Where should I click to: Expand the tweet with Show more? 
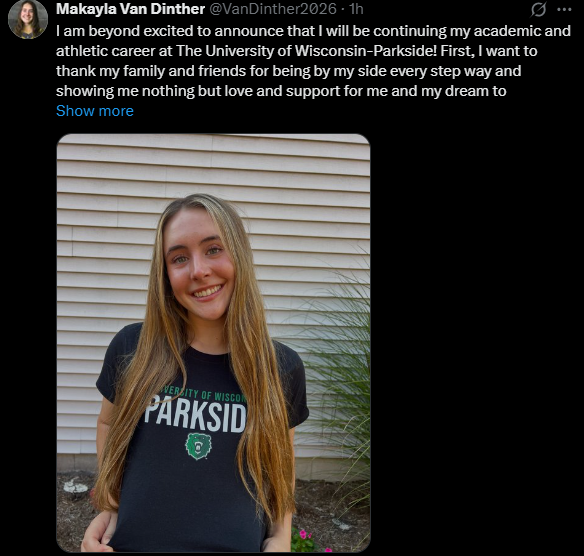95,111
